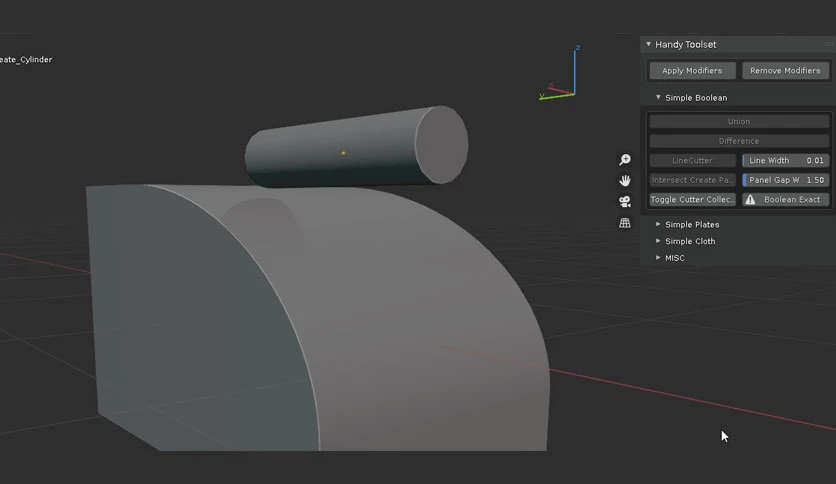Adjust the Line Width slider field
Screen dimensions: 836x484
[x=786, y=160]
